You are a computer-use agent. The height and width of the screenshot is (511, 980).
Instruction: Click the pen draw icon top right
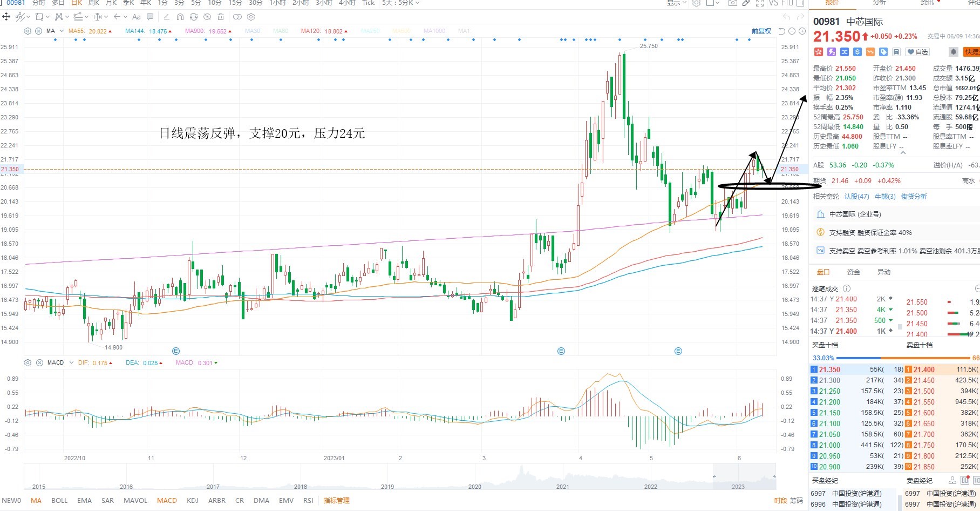[746, 3]
